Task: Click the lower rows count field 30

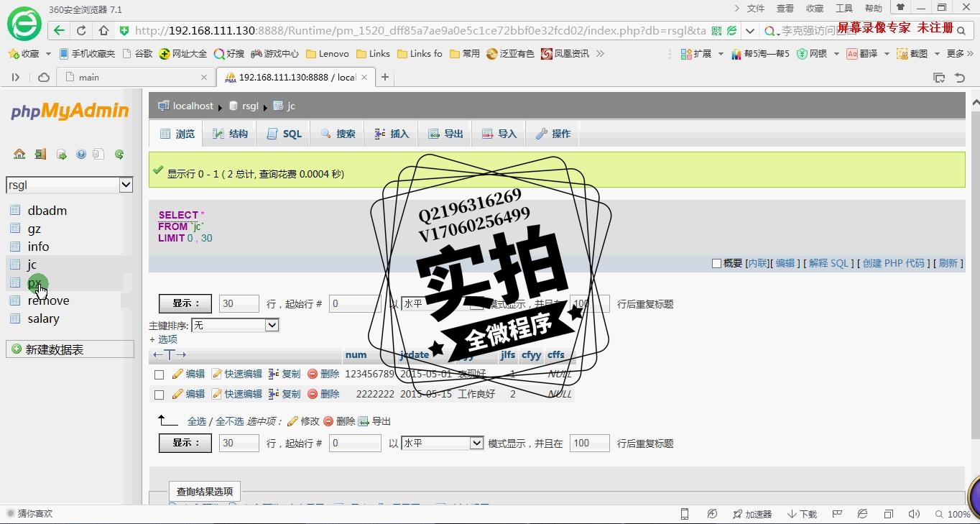Action: (239, 443)
